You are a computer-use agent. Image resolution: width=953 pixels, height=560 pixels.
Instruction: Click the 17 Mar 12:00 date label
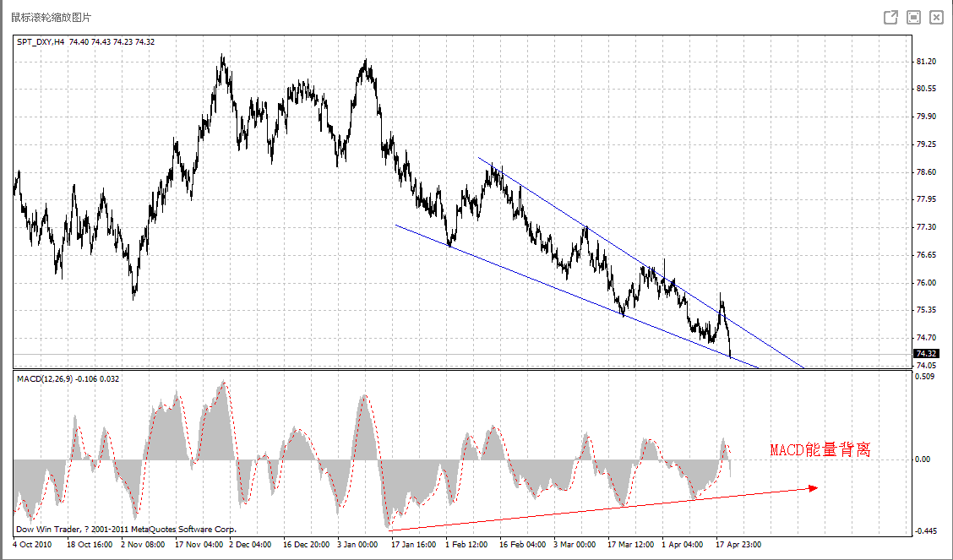click(x=631, y=544)
